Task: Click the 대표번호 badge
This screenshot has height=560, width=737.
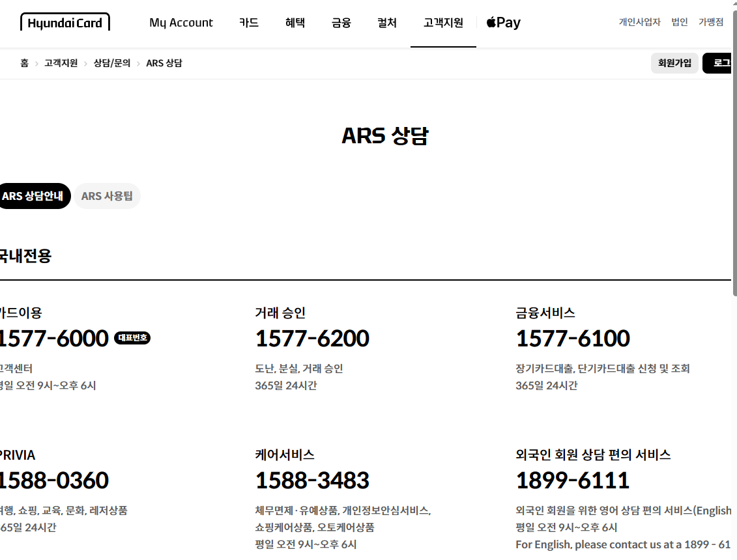Action: pos(132,338)
